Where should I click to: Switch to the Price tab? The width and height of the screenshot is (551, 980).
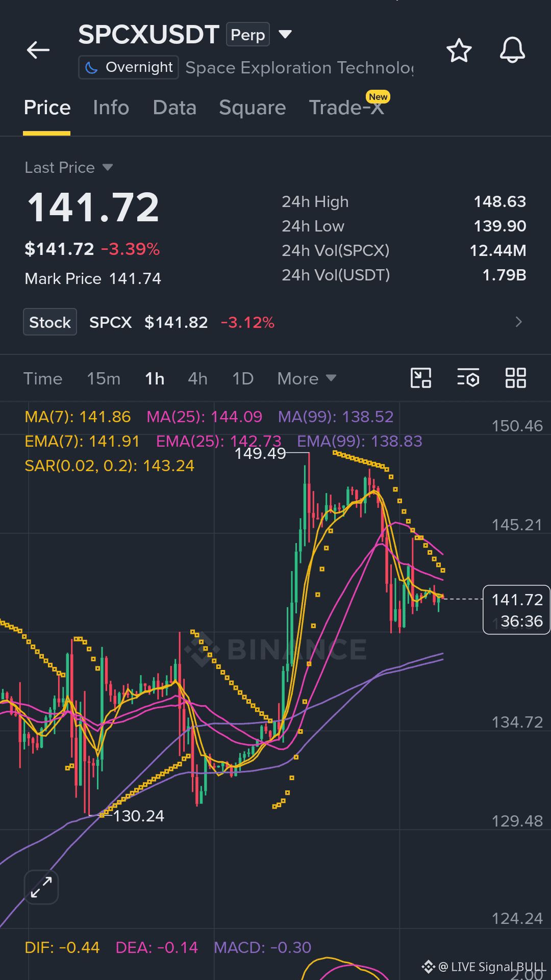pos(47,108)
